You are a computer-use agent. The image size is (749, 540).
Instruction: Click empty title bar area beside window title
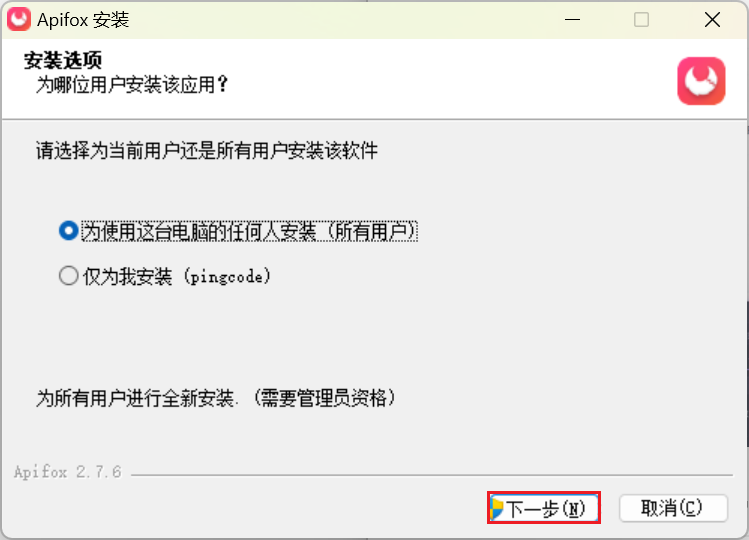click(344, 20)
